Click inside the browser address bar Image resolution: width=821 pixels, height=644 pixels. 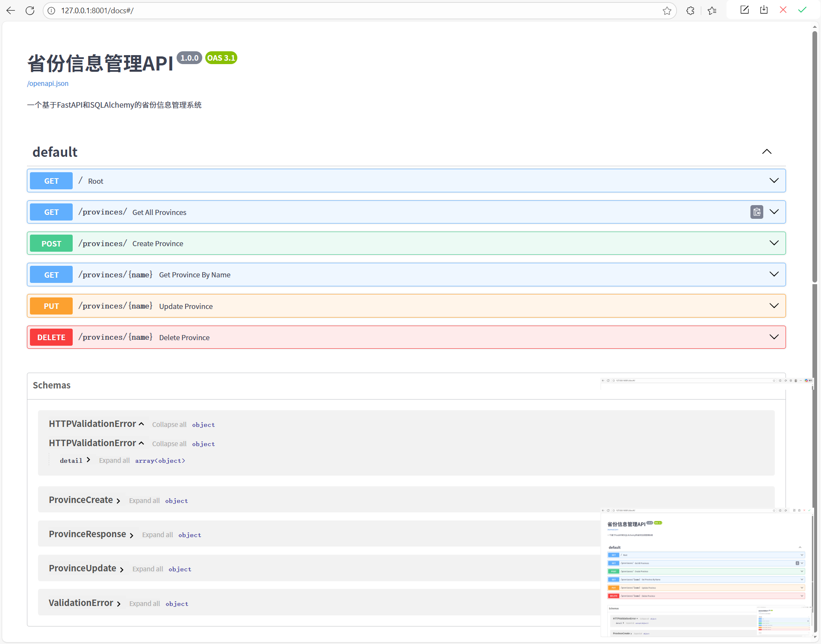click(x=299, y=10)
